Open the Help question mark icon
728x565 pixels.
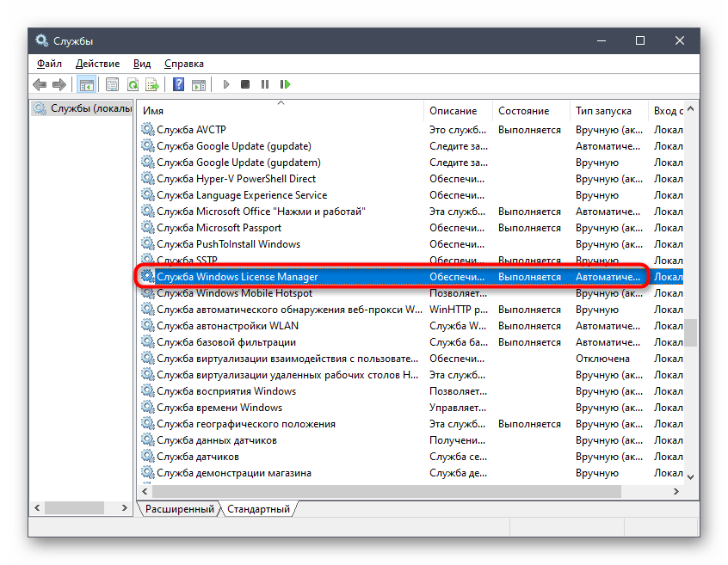tap(178, 84)
